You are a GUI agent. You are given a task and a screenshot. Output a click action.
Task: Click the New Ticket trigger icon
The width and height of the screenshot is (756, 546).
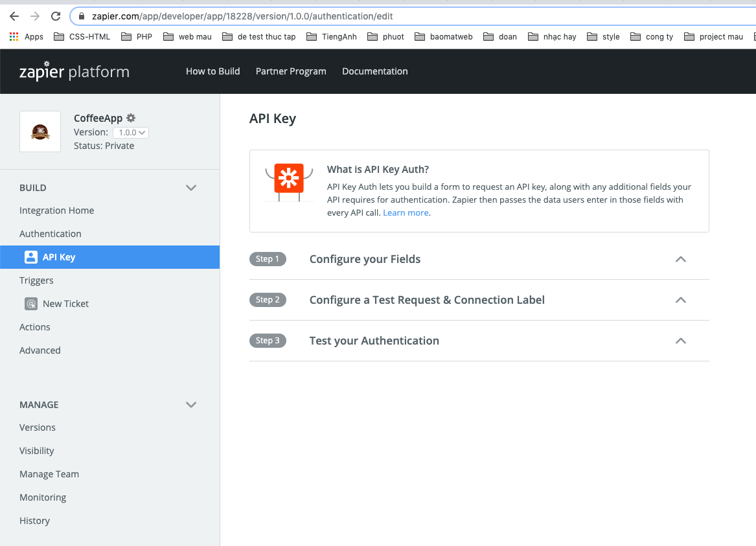[31, 304]
